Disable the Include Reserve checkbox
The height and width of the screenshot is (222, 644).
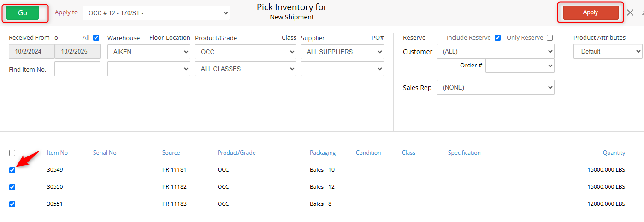click(497, 38)
